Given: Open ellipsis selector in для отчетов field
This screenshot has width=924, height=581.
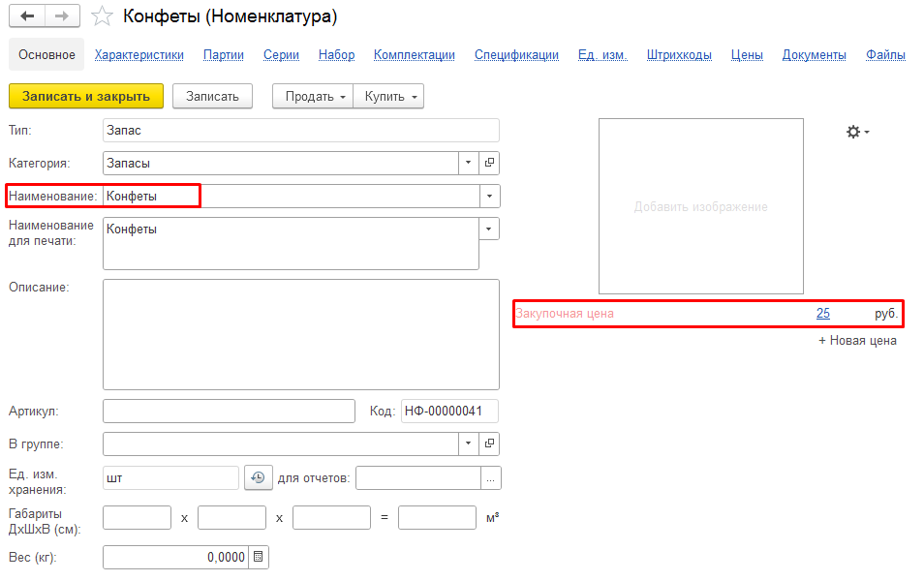Looking at the screenshot, I should pos(491,478).
